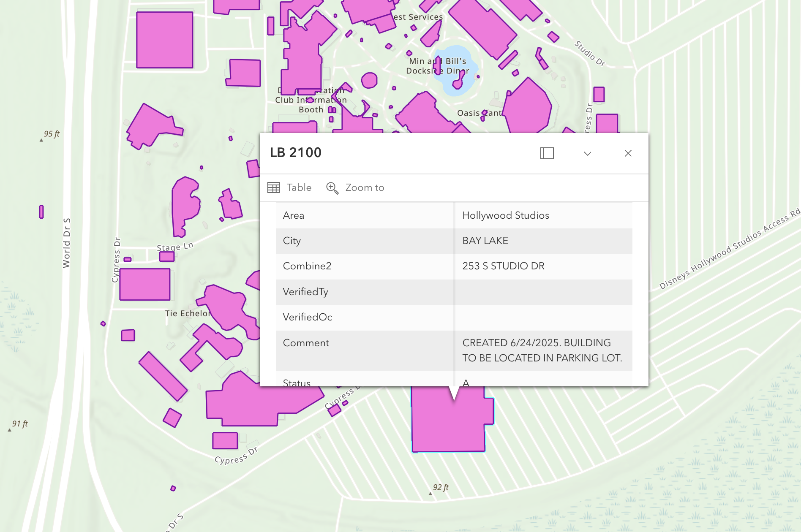Click the 253 S STUDIO DR address
The height and width of the screenshot is (532, 801).
click(x=503, y=266)
